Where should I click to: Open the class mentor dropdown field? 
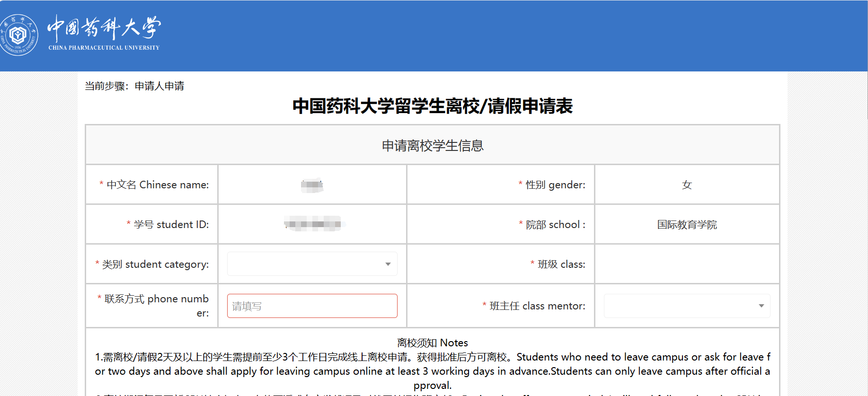click(x=682, y=306)
